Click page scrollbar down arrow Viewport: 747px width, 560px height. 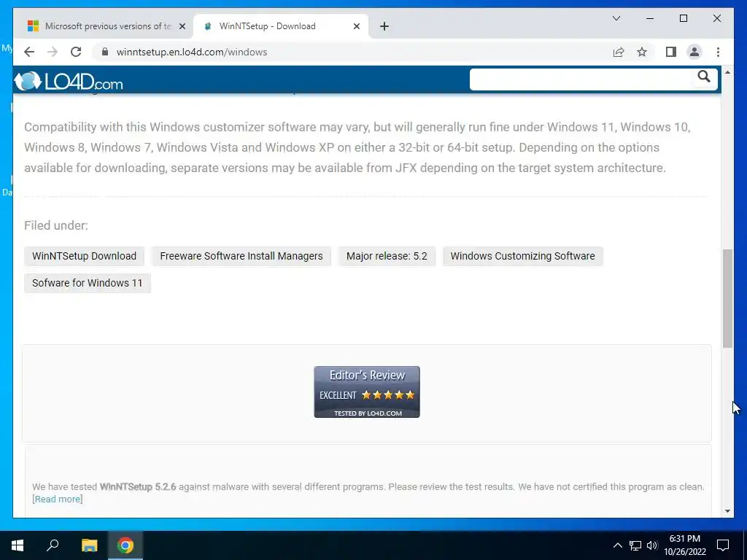(727, 511)
